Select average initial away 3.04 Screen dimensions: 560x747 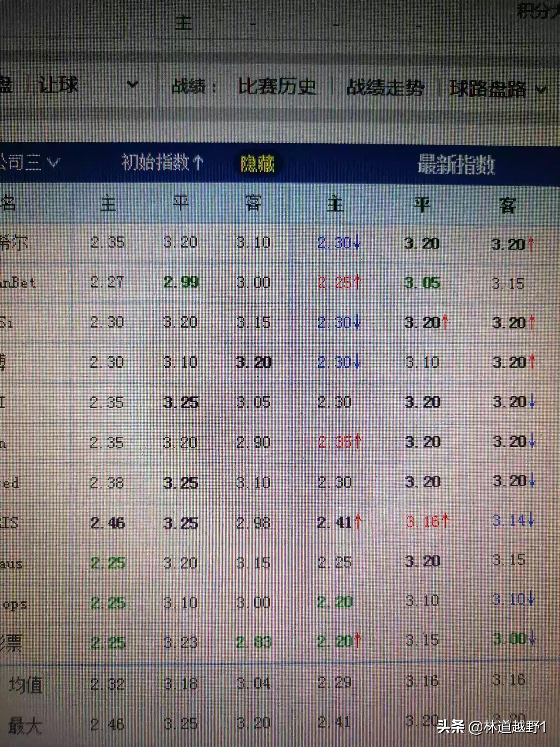[x=253, y=683]
